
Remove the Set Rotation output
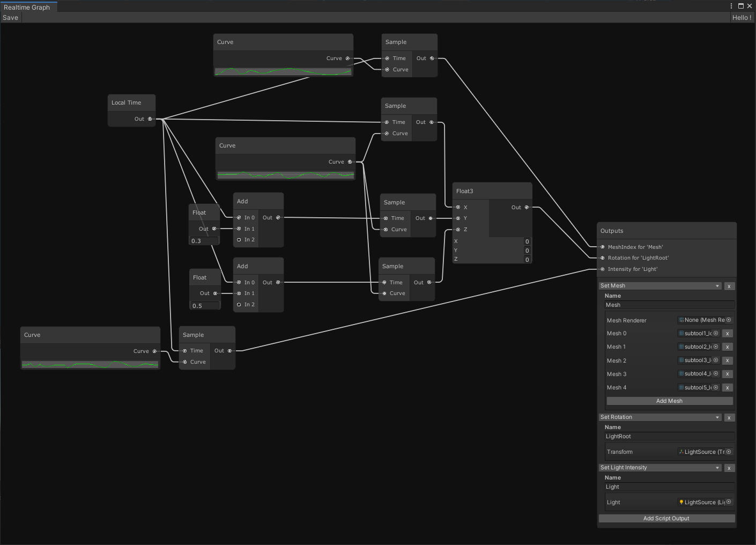[x=729, y=418]
